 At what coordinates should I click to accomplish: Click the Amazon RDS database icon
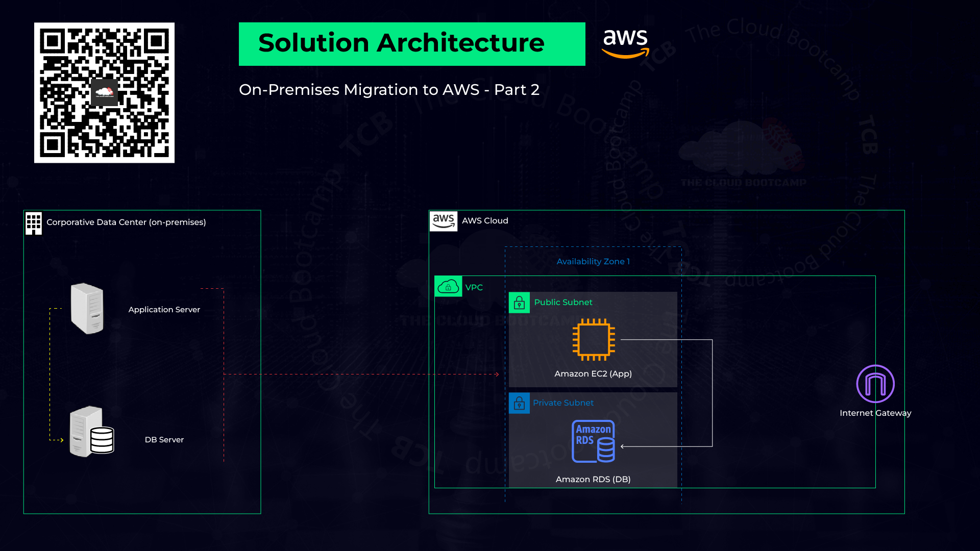pos(593,440)
